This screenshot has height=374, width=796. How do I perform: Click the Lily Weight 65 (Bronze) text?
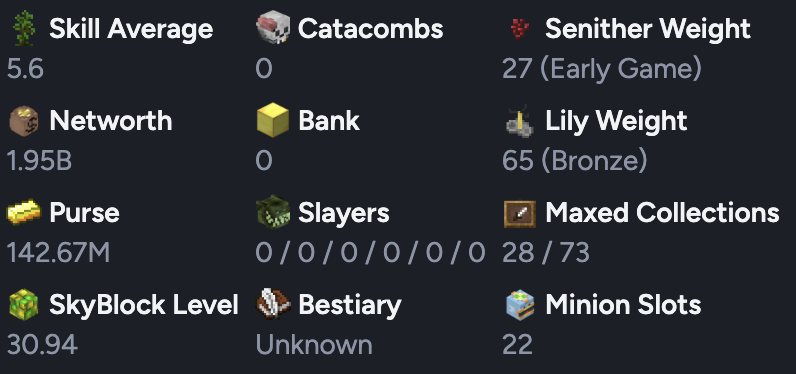click(x=575, y=161)
